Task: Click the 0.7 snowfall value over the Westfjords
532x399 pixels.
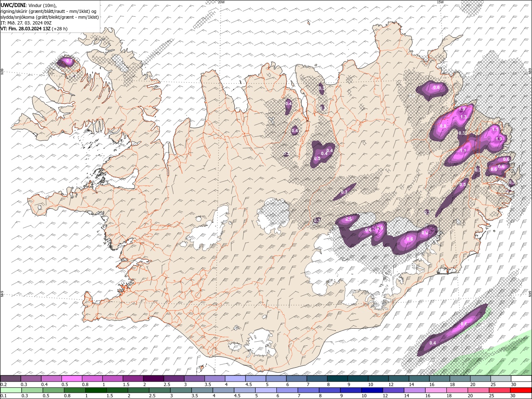Action: 69,61
